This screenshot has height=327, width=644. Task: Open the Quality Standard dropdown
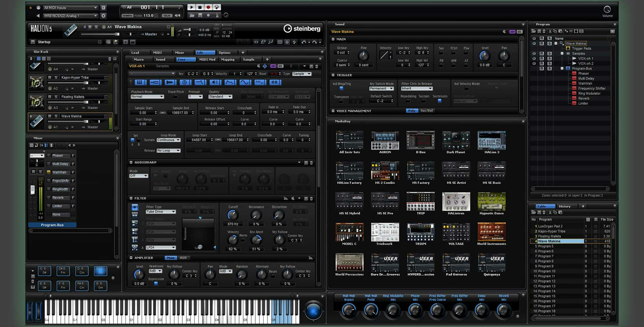point(220,97)
